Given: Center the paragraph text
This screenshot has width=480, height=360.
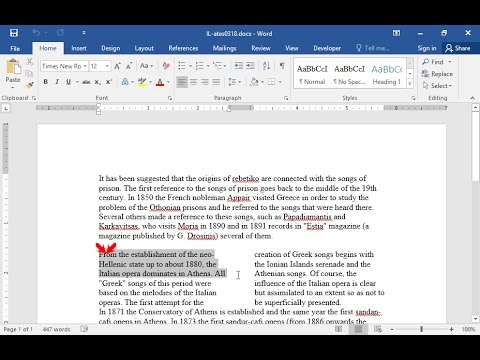Looking at the screenshot, I should (193, 82).
